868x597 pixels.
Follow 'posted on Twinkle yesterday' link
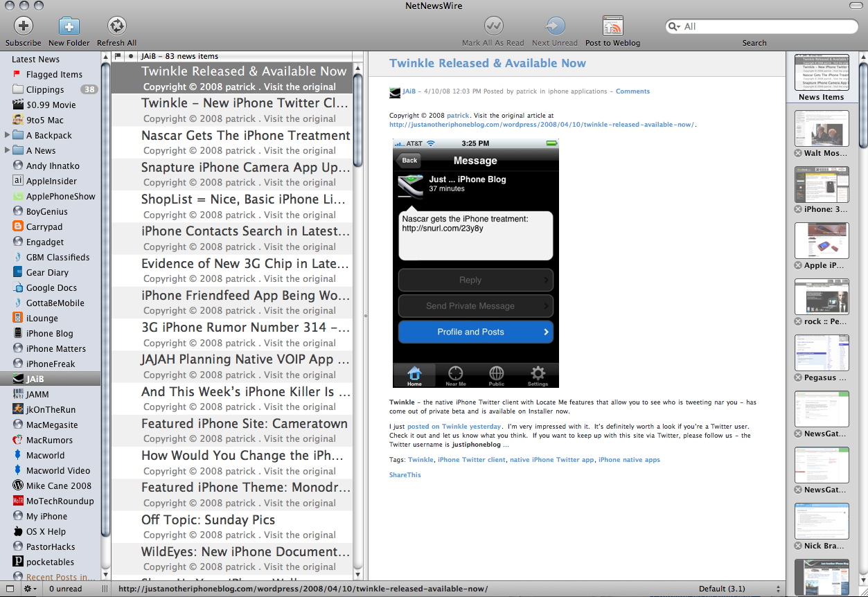click(x=454, y=427)
